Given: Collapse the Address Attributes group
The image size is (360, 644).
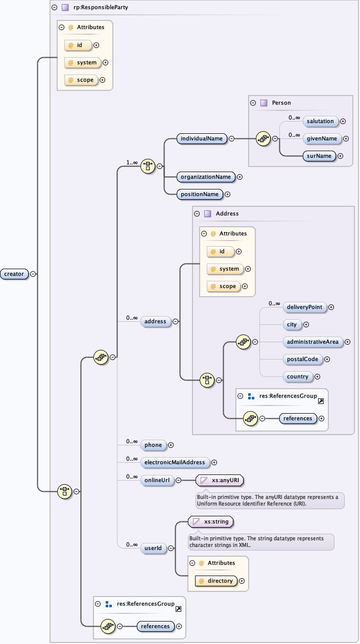Looking at the screenshot, I should click(204, 233).
